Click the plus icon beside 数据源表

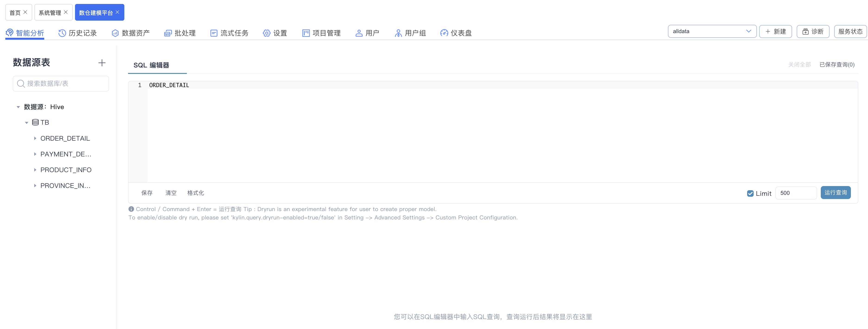pos(102,63)
